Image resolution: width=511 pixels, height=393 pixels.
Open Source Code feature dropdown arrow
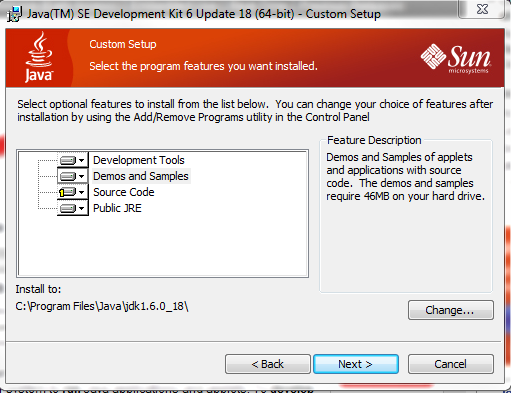pyautogui.click(x=81, y=192)
